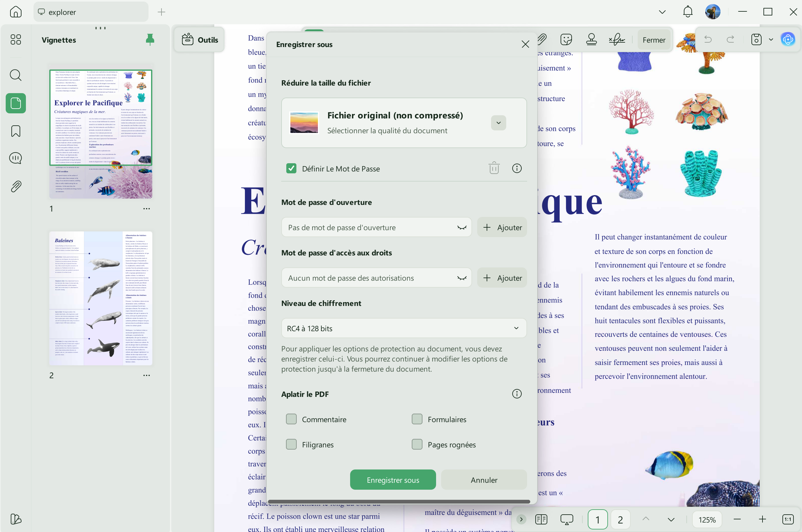Enable the Commentaire flatten checkbox
The width and height of the screenshot is (802, 532).
tap(291, 419)
